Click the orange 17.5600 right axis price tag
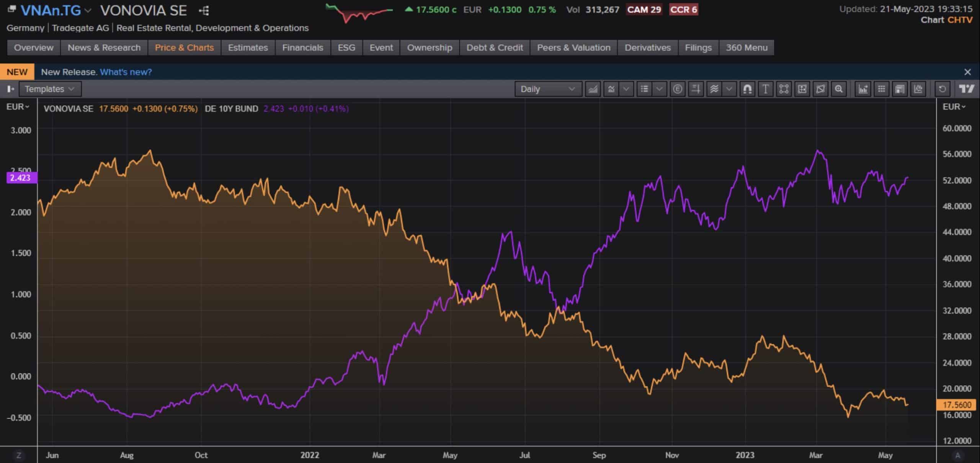Viewport: 980px width, 463px height. [956, 405]
